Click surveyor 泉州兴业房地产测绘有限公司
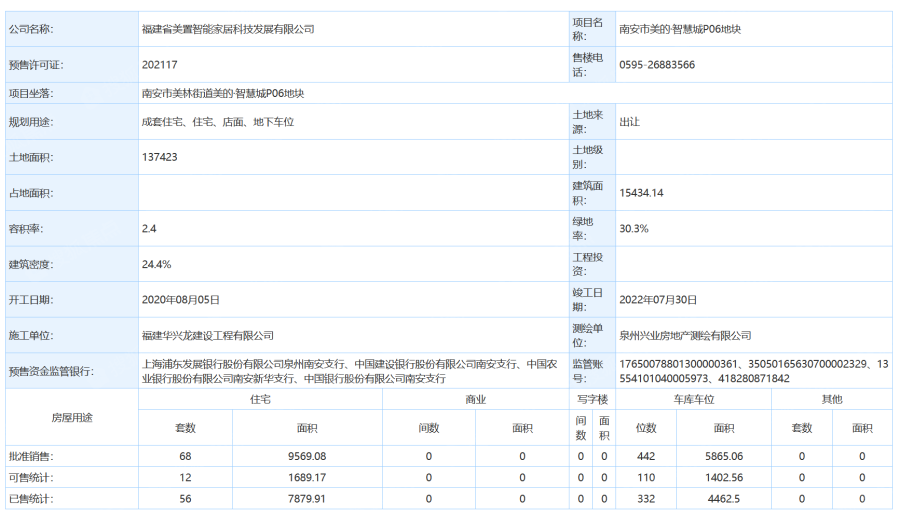 click(685, 336)
